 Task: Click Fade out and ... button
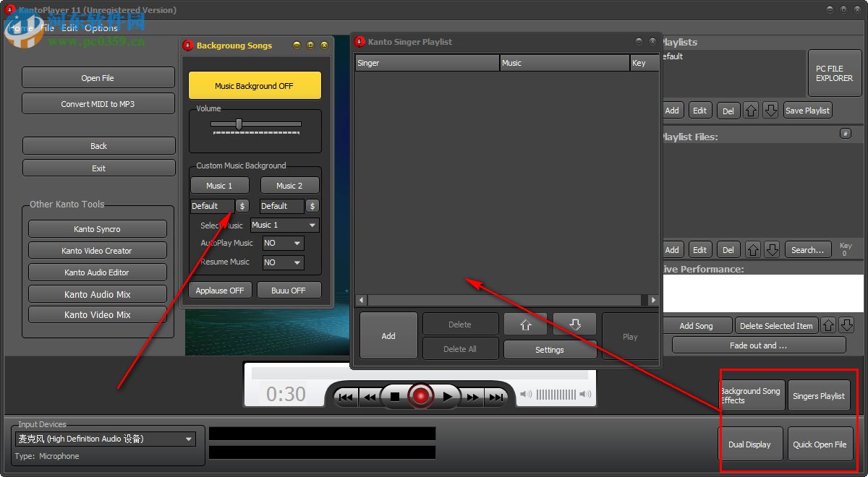[759, 345]
